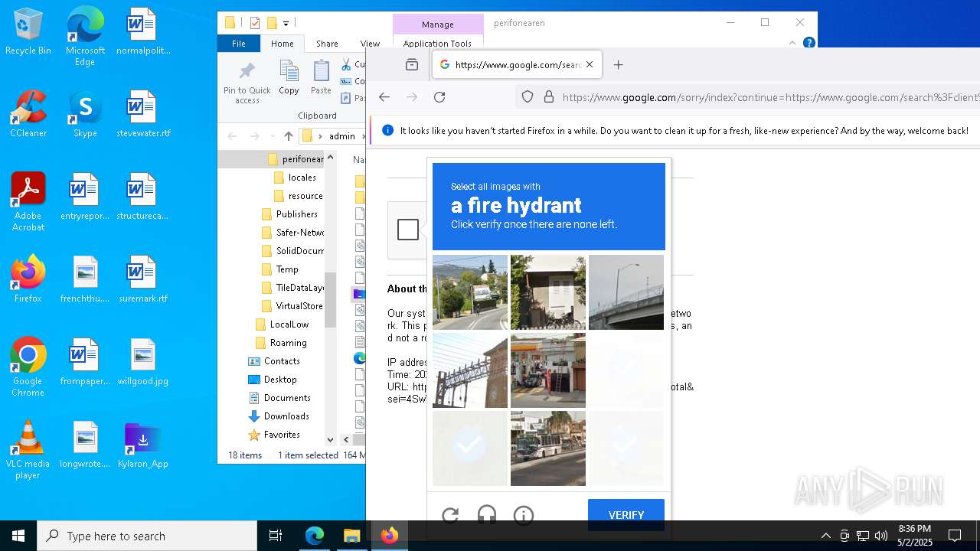Switch to the Home ribbon tab
Viewport: 980px width, 551px height.
click(283, 44)
